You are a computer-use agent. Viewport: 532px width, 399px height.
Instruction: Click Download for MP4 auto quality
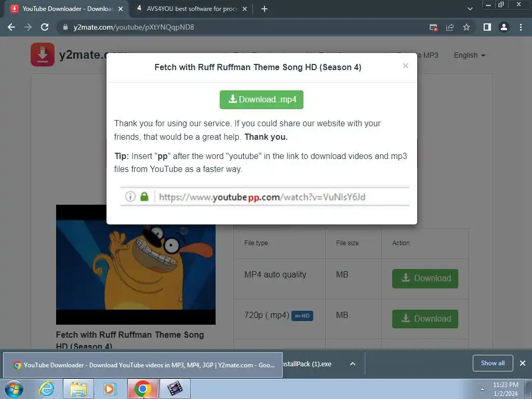[425, 278]
